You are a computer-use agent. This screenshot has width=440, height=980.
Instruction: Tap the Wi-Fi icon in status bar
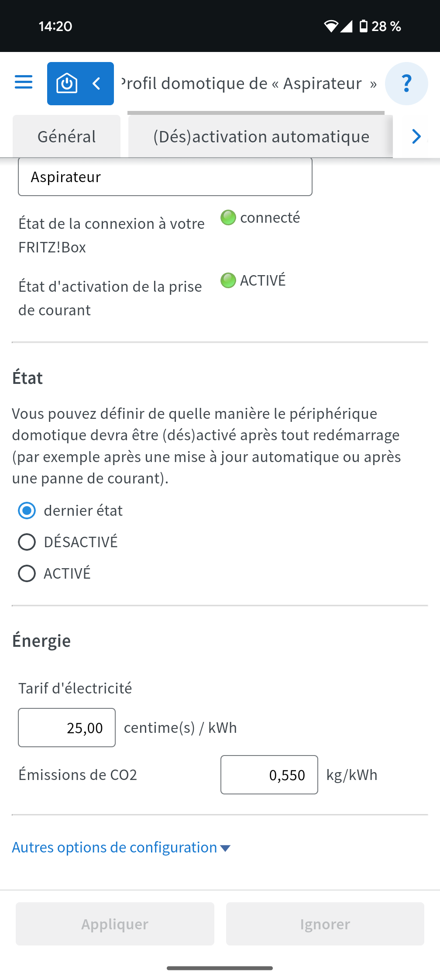(331, 26)
